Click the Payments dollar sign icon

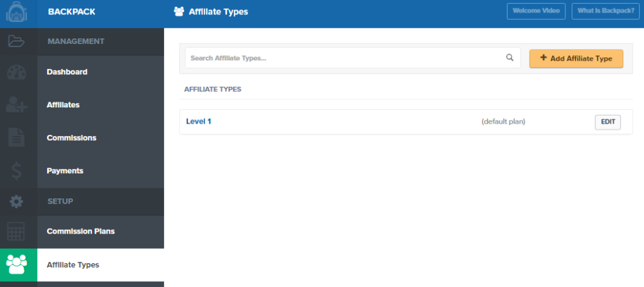[16, 171]
